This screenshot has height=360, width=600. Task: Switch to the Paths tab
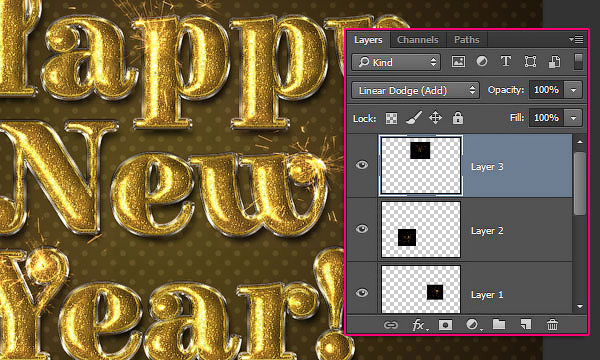[x=466, y=40]
